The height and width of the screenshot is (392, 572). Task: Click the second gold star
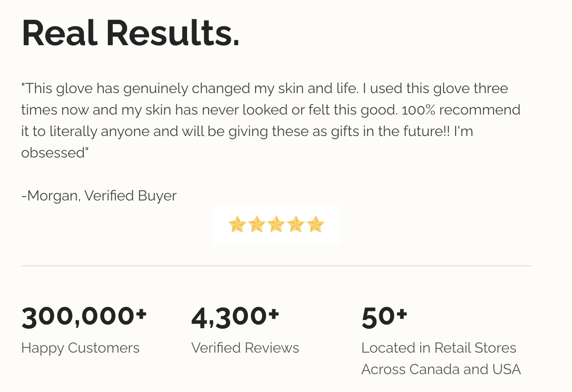256,224
